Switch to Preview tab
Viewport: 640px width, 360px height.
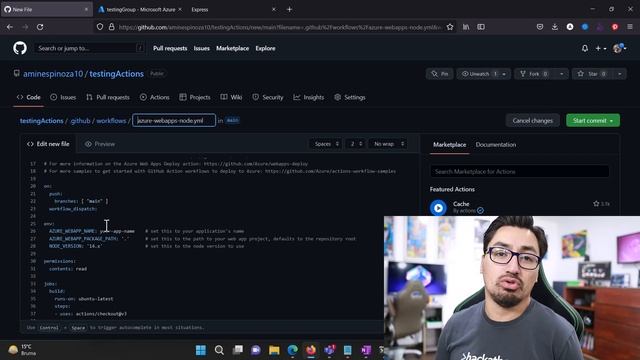(x=100, y=144)
